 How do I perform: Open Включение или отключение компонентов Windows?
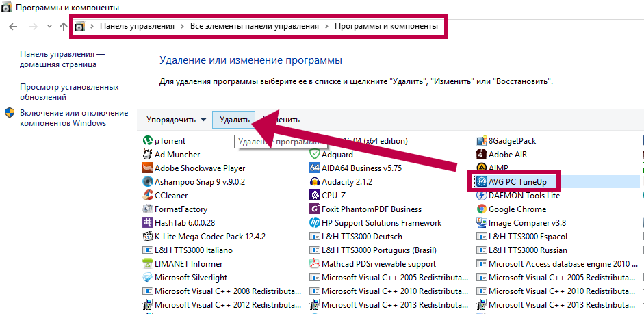(x=74, y=118)
